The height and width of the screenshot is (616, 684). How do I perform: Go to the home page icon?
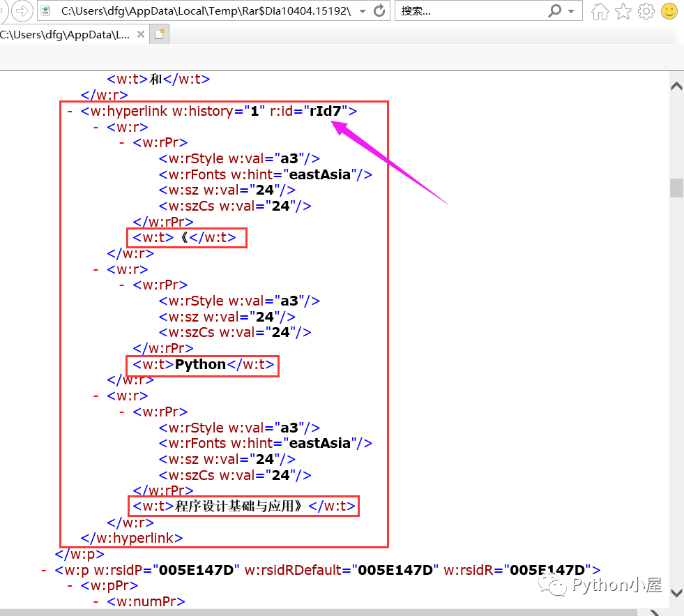click(600, 11)
